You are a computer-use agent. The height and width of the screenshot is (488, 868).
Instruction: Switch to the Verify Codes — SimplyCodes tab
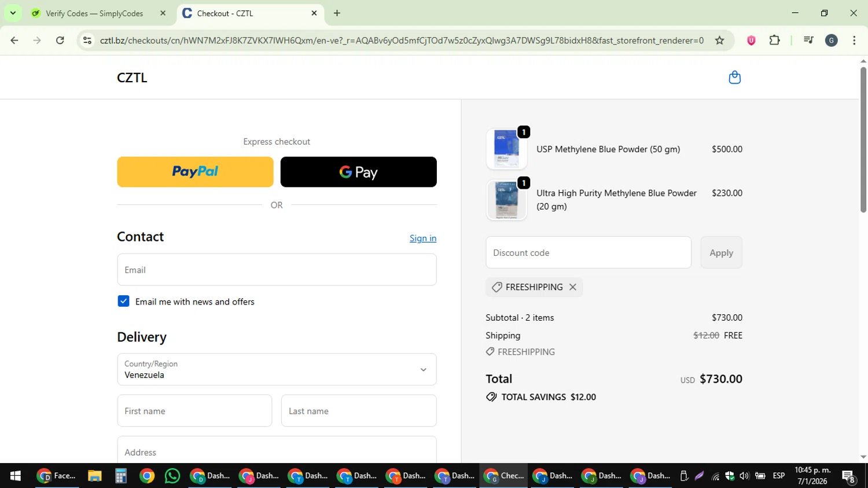click(x=94, y=13)
